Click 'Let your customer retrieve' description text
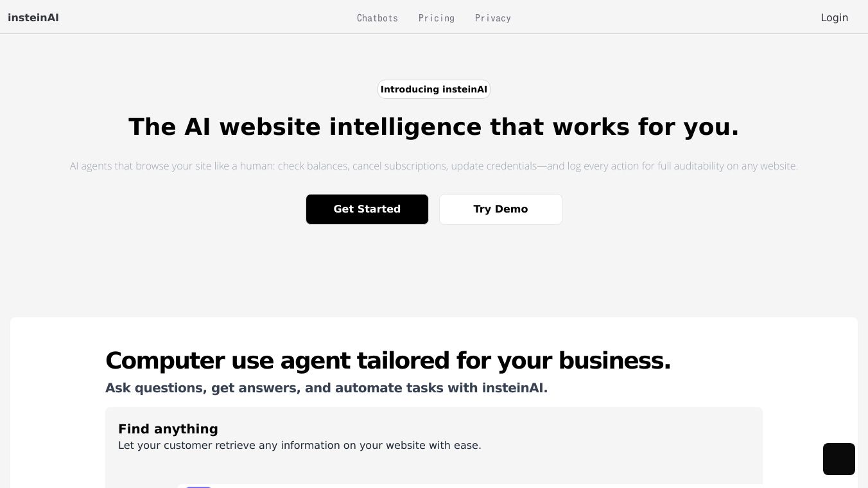Image resolution: width=868 pixels, height=488 pixels. pos(300,445)
